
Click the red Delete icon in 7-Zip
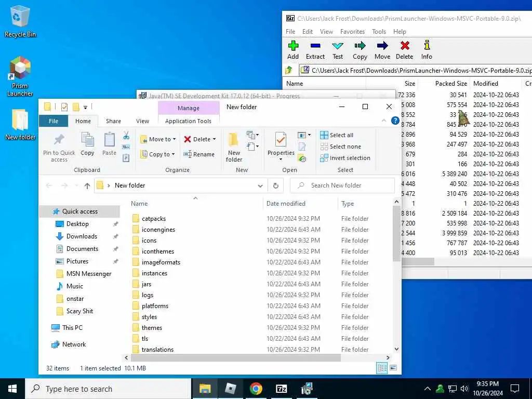pyautogui.click(x=404, y=50)
